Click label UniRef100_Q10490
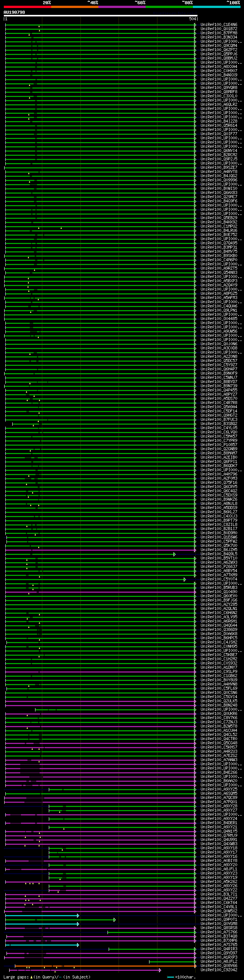This screenshot has height=980, width=244. click(x=219, y=592)
